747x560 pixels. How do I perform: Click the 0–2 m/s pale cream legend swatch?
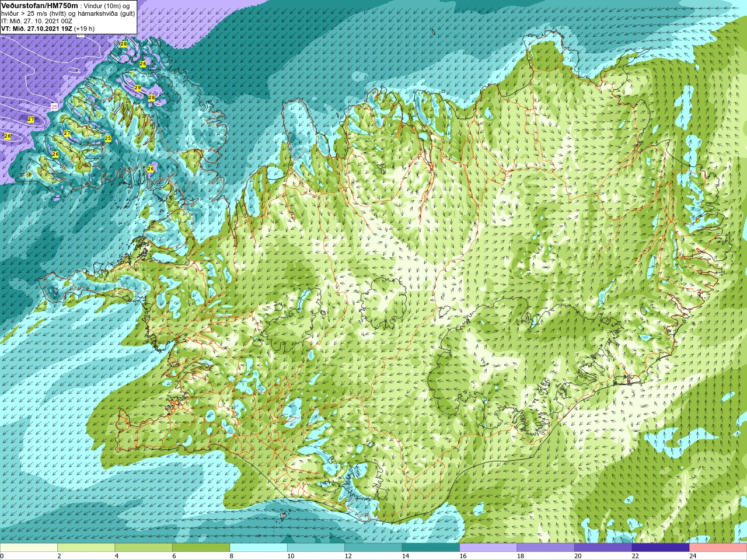(x=29, y=547)
